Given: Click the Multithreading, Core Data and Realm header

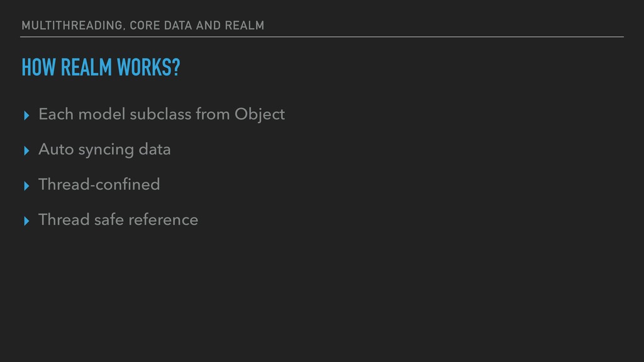Looking at the screenshot, I should tap(143, 25).
